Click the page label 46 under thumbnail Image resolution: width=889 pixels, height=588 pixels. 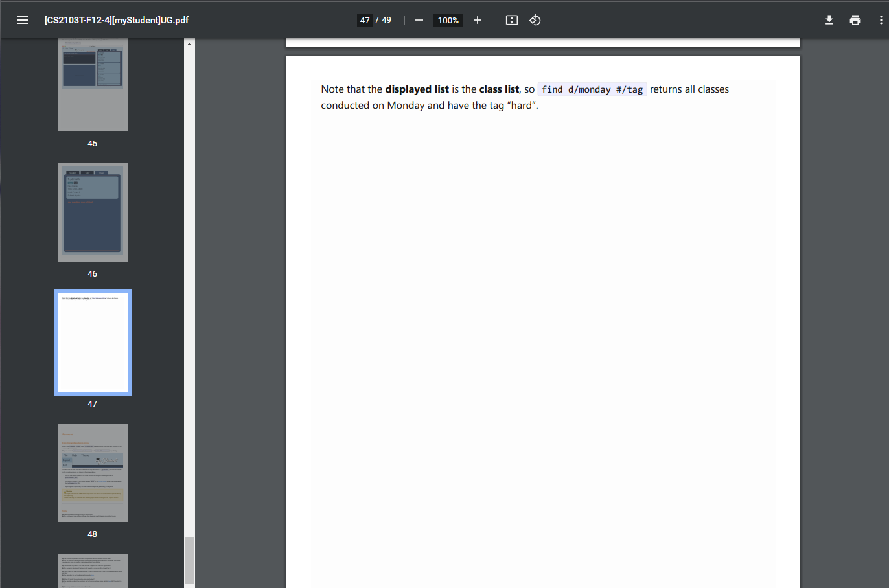coord(93,274)
